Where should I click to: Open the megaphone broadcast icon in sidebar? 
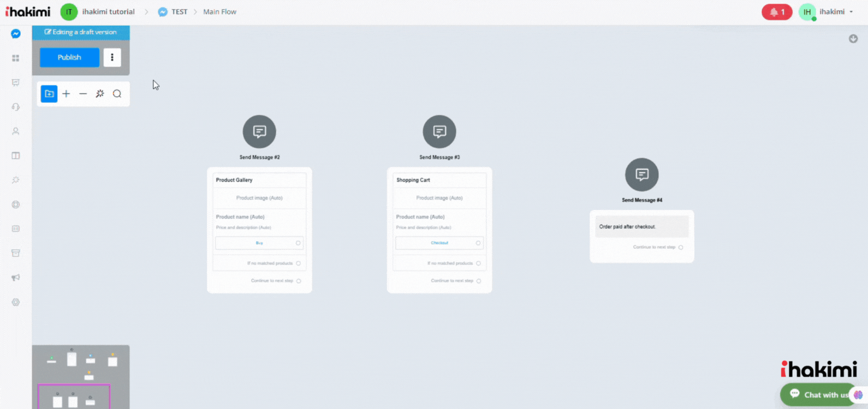pyautogui.click(x=16, y=278)
